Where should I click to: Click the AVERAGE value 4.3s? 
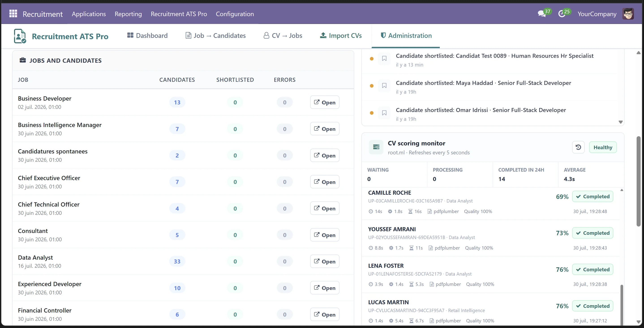(569, 179)
